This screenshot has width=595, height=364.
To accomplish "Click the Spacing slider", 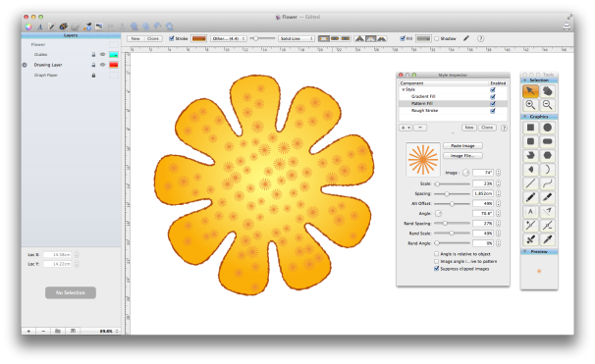I will click(x=452, y=193).
